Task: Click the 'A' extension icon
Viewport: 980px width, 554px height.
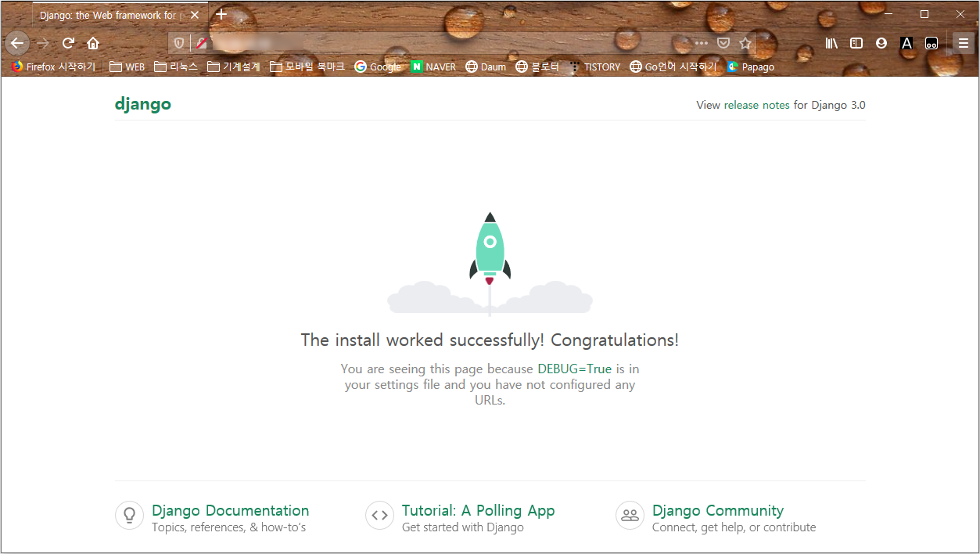Action: (906, 43)
